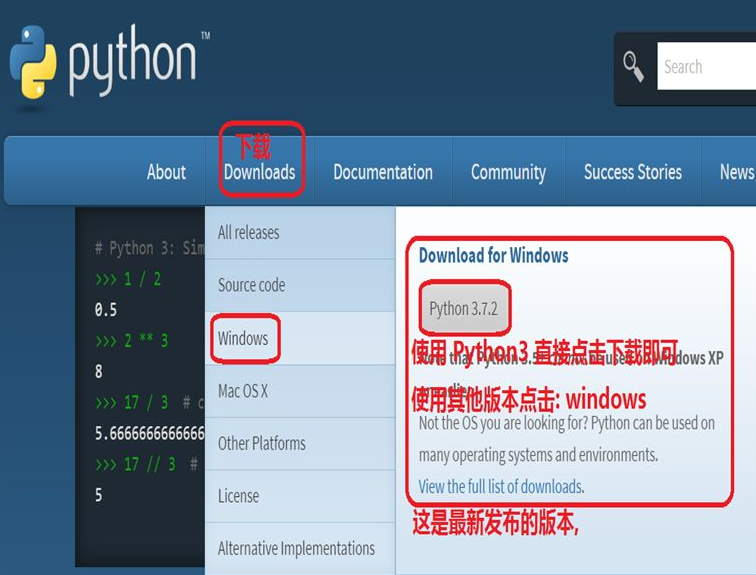Follow the View the full list of downloads link
756x575 pixels.
[500, 487]
